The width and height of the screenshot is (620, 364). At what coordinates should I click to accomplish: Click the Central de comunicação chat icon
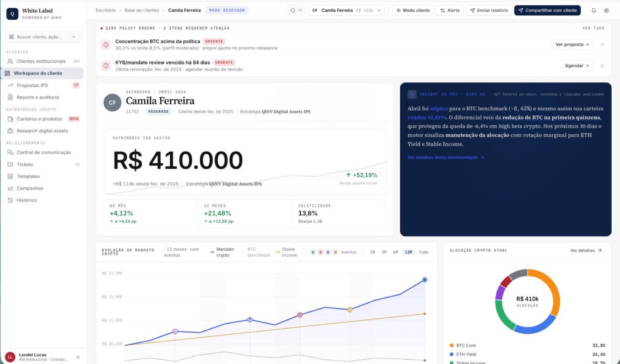click(x=10, y=152)
